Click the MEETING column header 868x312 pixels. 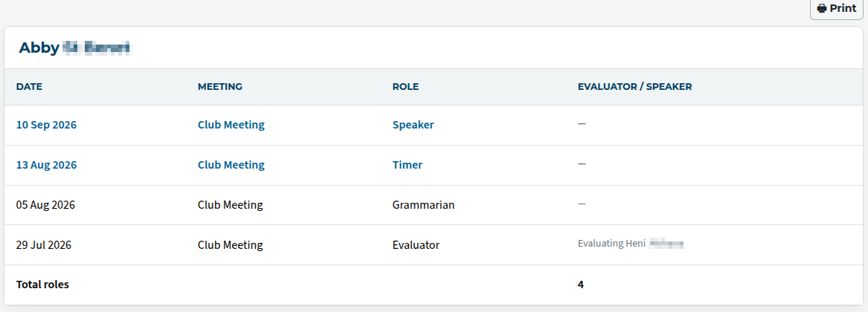[219, 87]
